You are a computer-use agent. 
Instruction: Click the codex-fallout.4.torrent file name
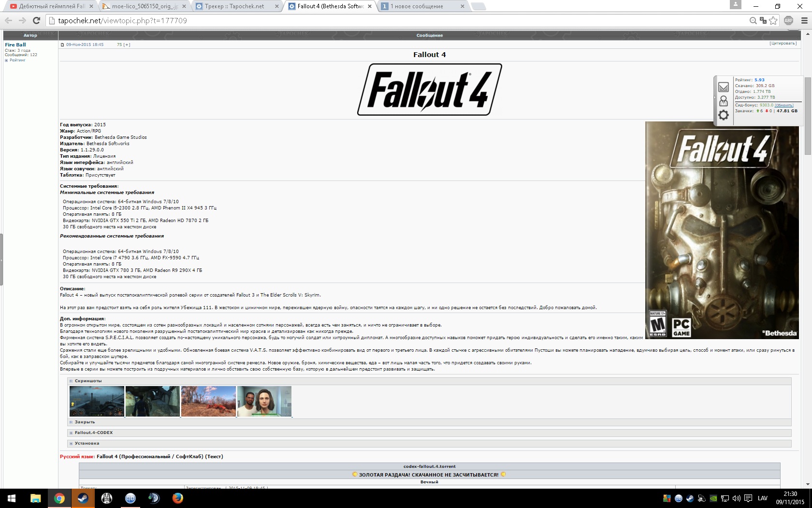point(429,466)
